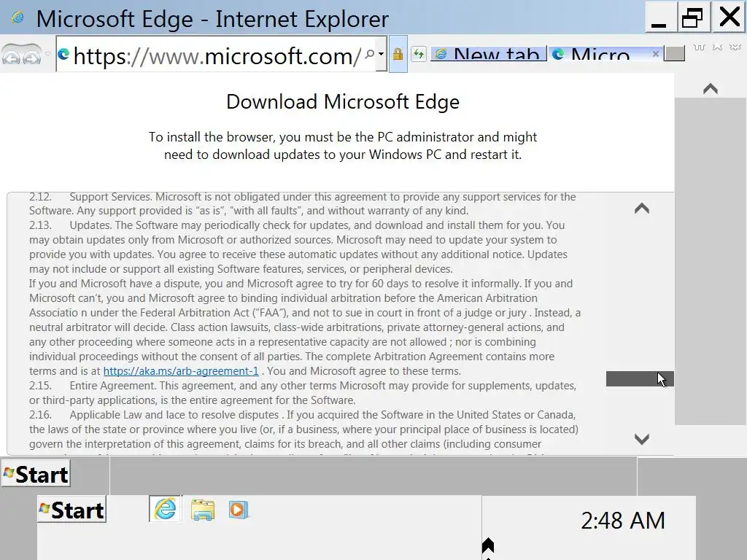
Task: Click the Download Microsoft Edge heading
Action: point(343,102)
